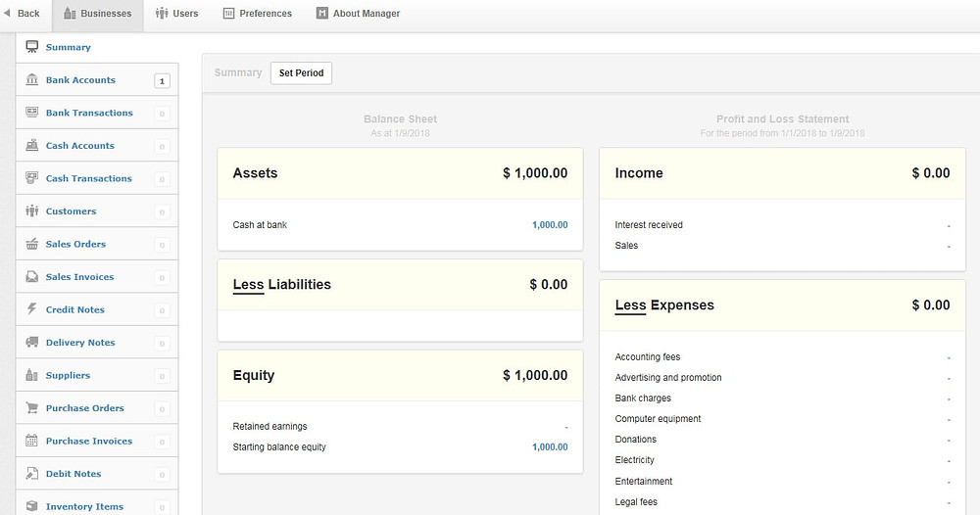Screen dimensions: 980x515
Task: Click the Set Period button
Action: 301,73
